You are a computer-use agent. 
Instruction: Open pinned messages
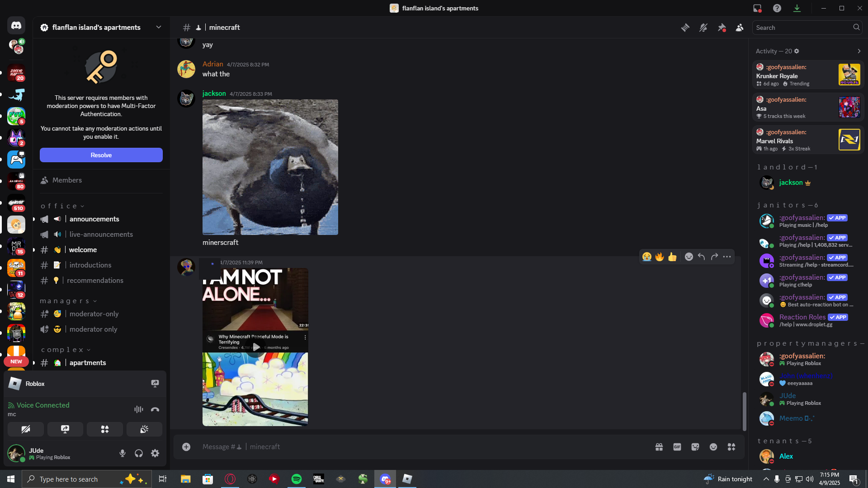722,28
